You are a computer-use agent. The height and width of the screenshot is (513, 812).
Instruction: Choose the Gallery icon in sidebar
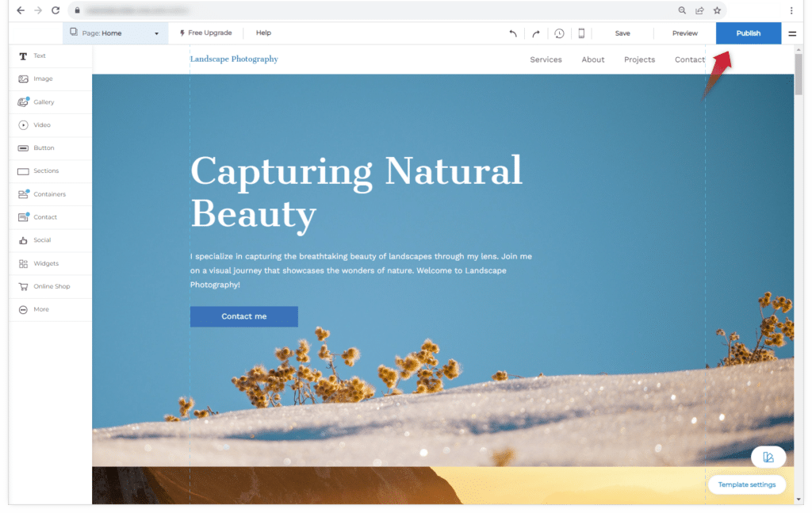pyautogui.click(x=23, y=102)
